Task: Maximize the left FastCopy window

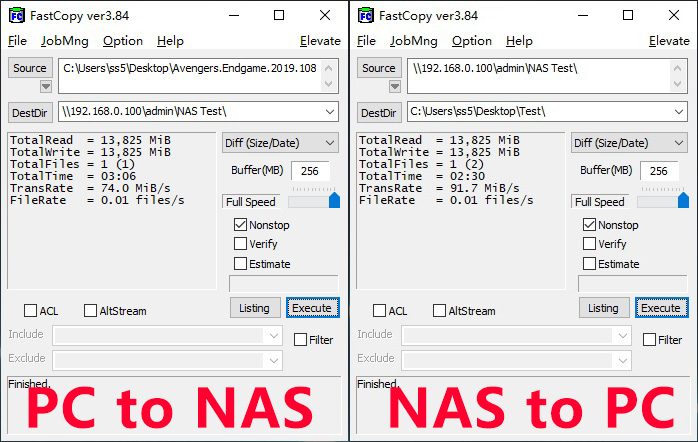Action: tap(279, 16)
